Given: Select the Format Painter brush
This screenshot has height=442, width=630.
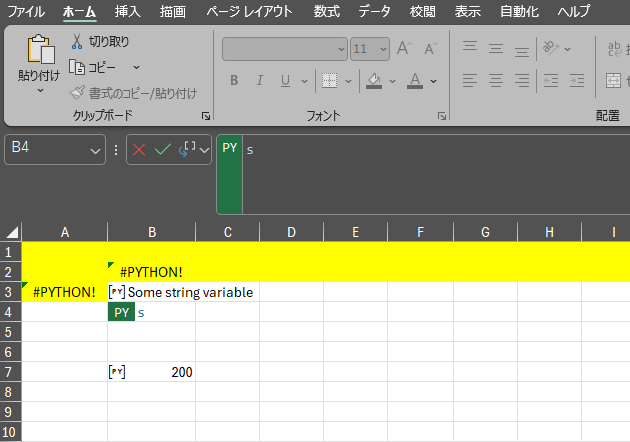Looking at the screenshot, I should coord(77,93).
